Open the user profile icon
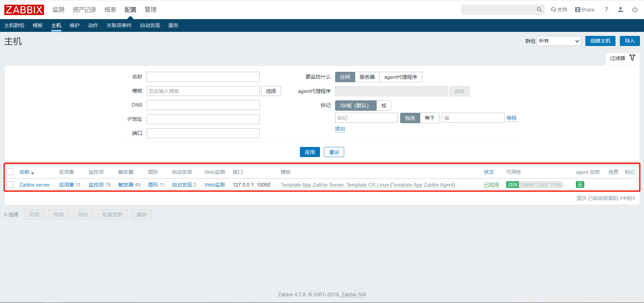644x303 pixels. 621,10
